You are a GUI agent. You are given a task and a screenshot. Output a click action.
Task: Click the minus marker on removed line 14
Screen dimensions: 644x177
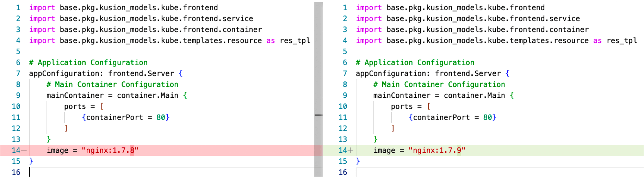point(24,151)
